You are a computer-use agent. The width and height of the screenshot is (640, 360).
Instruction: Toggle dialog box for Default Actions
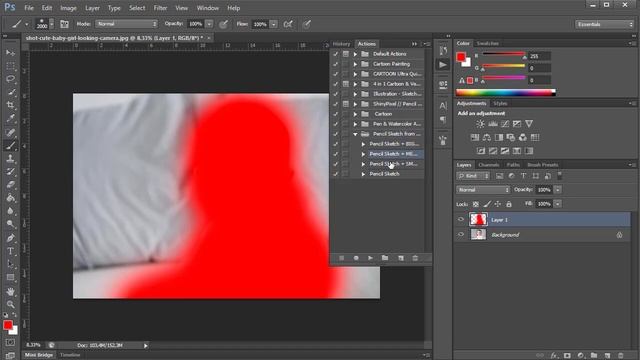pyautogui.click(x=346, y=54)
